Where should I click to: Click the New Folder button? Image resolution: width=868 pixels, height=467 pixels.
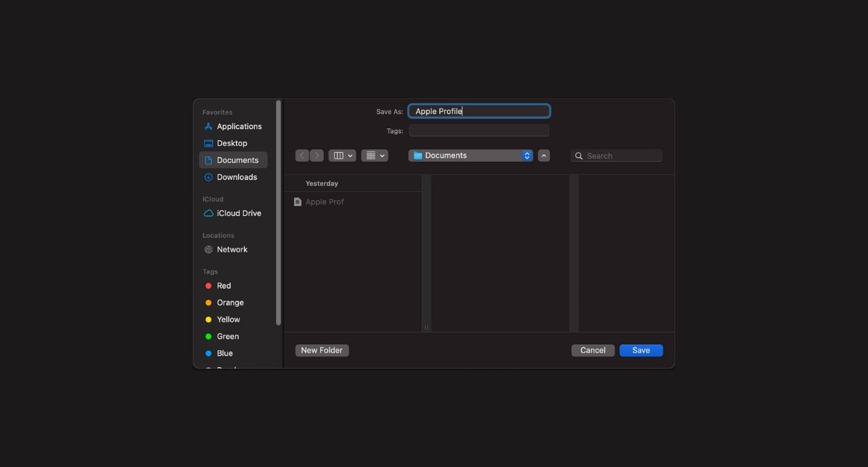(x=322, y=350)
